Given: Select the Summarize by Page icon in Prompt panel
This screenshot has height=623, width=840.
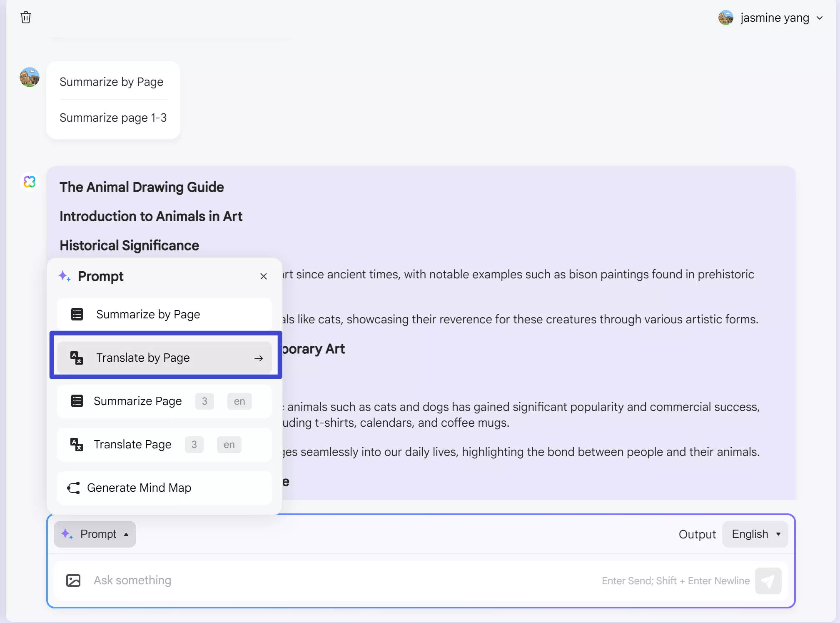Looking at the screenshot, I should tap(77, 314).
